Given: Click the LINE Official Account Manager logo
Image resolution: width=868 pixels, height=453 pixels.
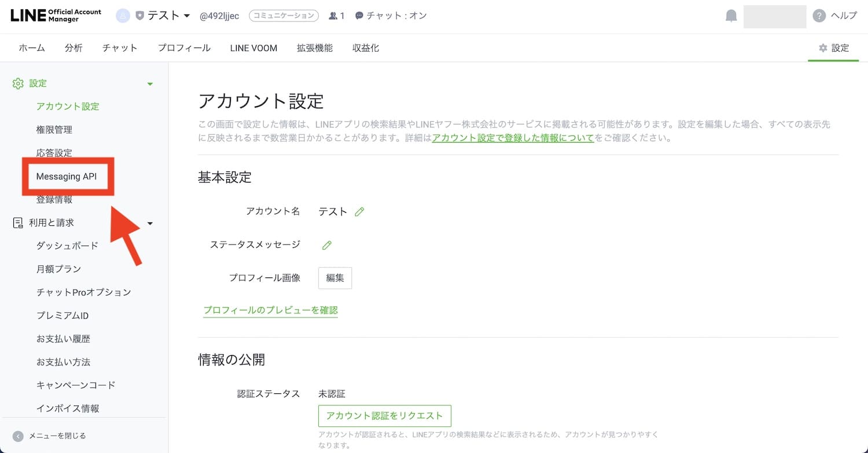Looking at the screenshot, I should pyautogui.click(x=56, y=16).
